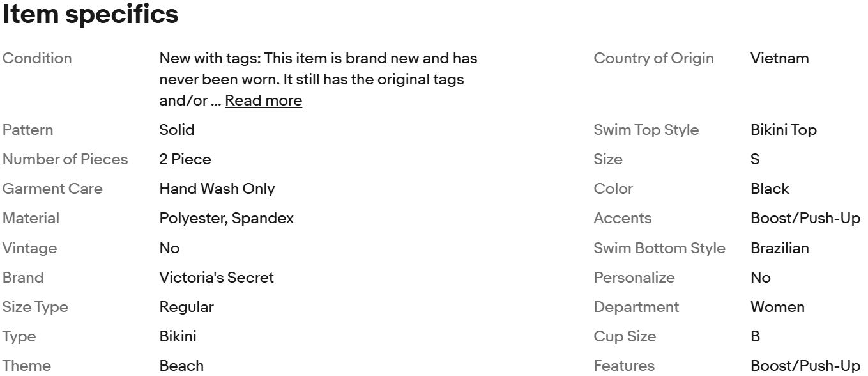868x376 pixels.
Task: Click the Read more link
Action: point(263,101)
